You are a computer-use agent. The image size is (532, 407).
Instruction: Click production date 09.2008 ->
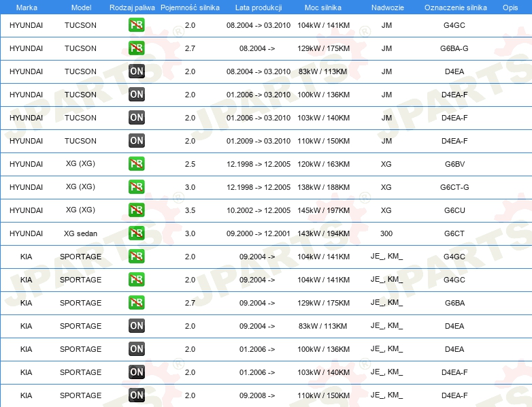click(x=257, y=395)
